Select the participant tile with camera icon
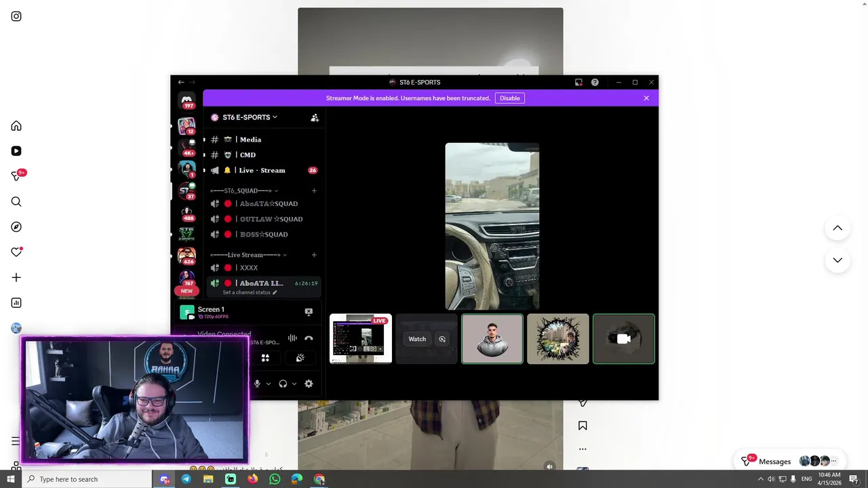This screenshot has width=868, height=488. click(624, 339)
